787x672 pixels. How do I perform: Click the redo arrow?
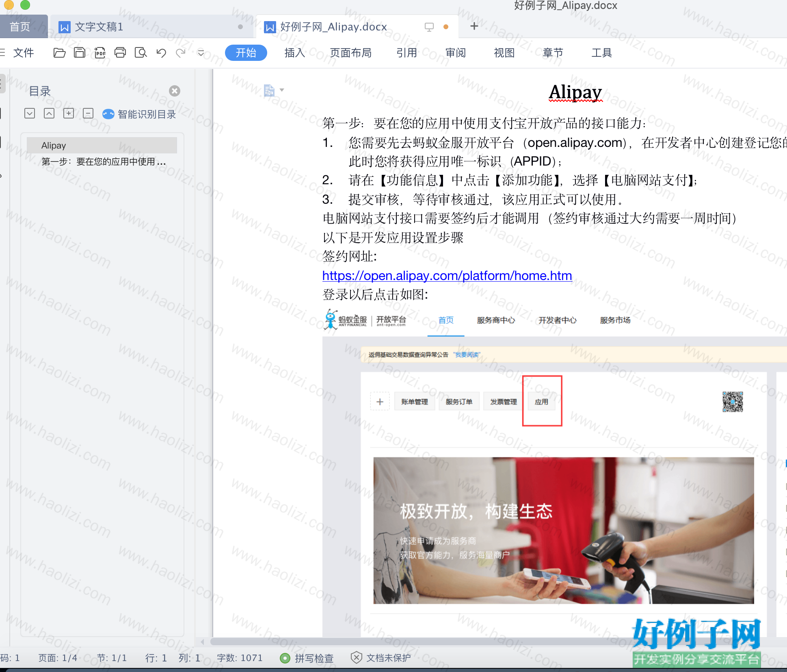click(x=181, y=53)
